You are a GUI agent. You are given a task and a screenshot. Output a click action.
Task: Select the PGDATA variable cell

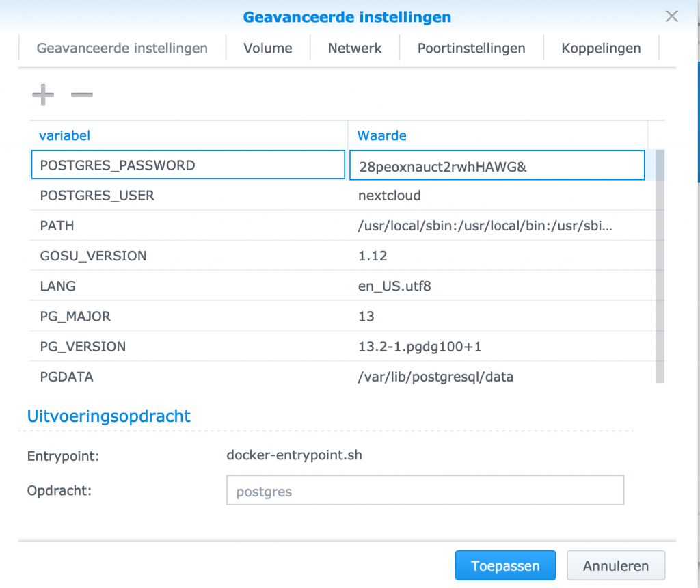189,376
